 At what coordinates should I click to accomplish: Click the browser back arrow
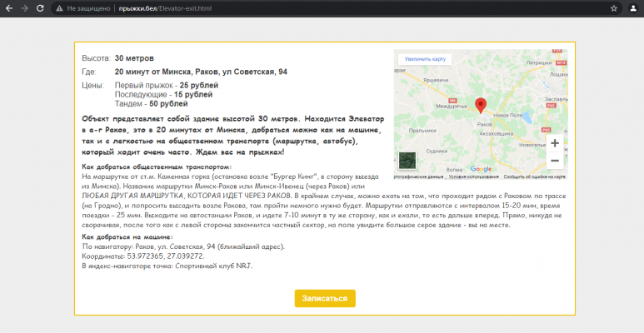coord(8,7)
